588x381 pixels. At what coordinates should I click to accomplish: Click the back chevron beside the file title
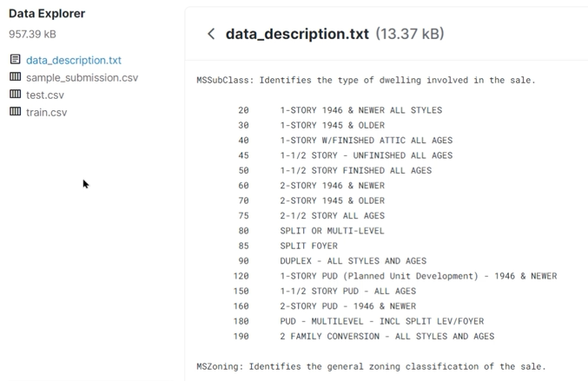210,34
